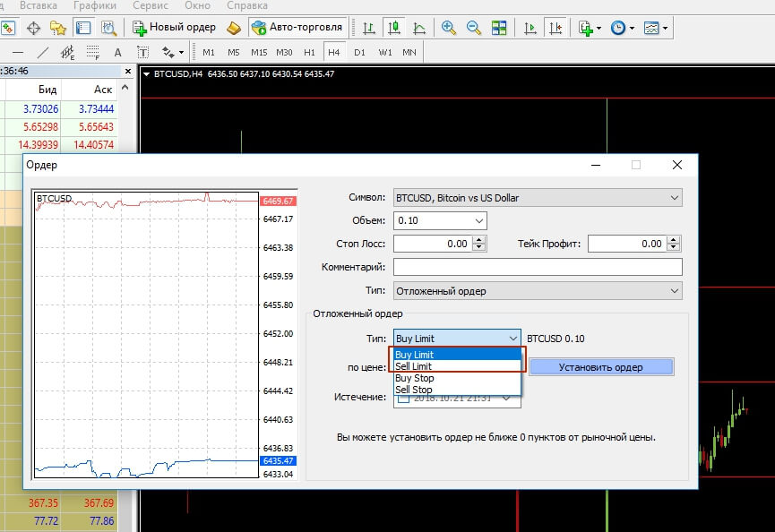Screen dimensions: 775x532
Task: Switch chart to candlestick display icon
Action: pos(393,28)
